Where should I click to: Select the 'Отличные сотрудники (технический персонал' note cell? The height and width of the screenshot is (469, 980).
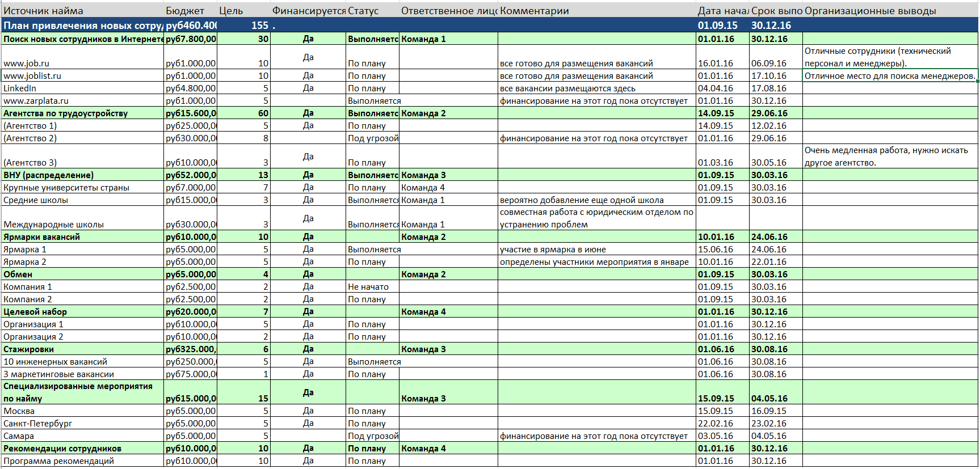point(890,57)
